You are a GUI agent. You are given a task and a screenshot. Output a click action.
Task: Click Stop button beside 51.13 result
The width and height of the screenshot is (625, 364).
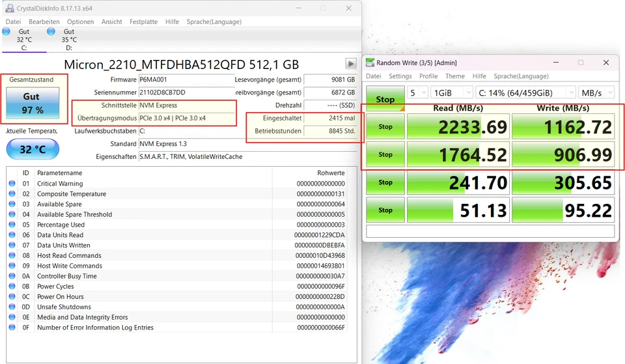(385, 210)
